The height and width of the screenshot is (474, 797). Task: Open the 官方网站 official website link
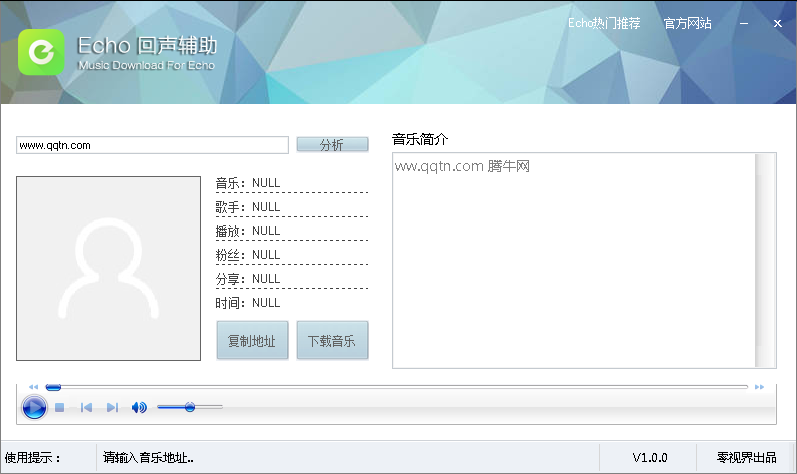pos(687,23)
